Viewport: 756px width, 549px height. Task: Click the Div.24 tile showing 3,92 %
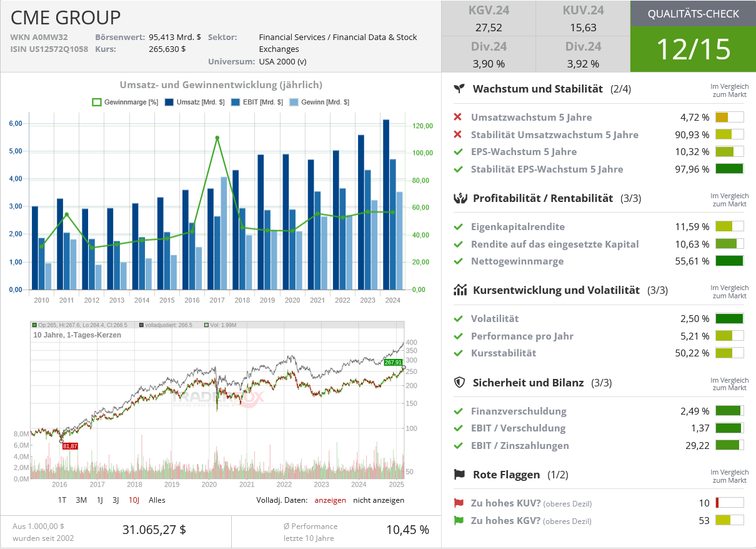tap(583, 54)
